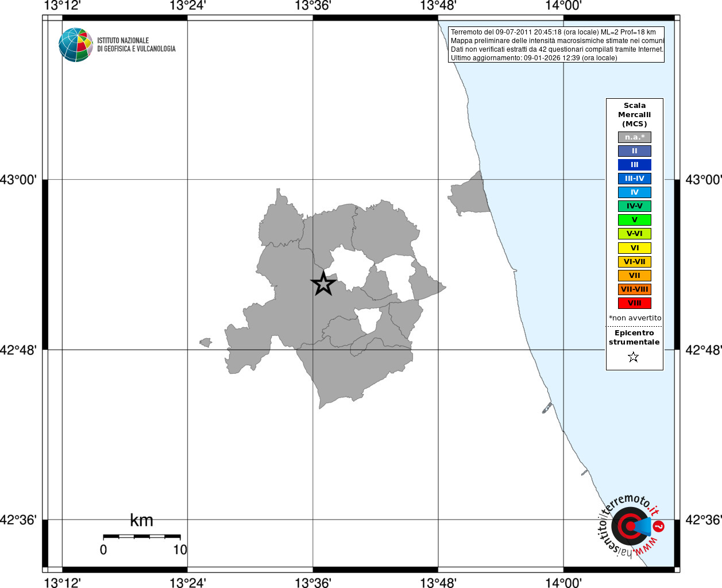Click the '*non avvertito' legend note
The width and height of the screenshot is (722, 588).
pos(635,318)
